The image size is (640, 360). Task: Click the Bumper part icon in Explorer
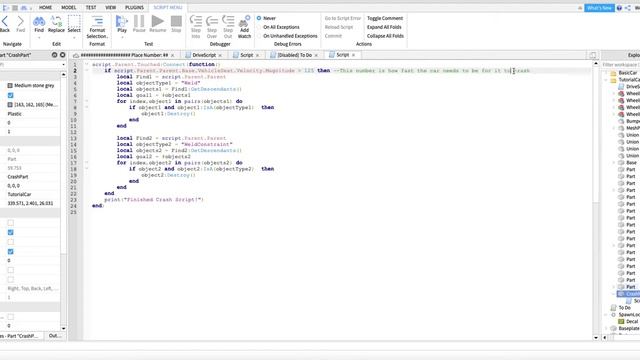(621, 121)
